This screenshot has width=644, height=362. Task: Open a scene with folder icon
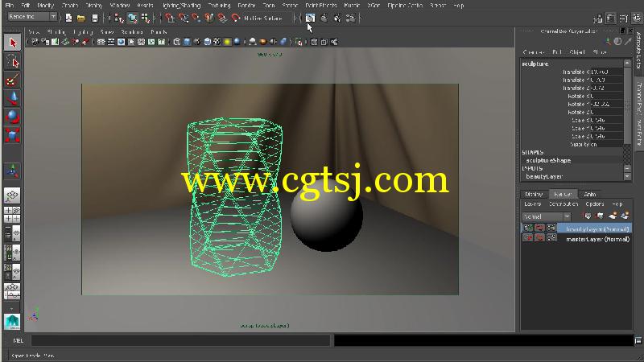[81, 18]
